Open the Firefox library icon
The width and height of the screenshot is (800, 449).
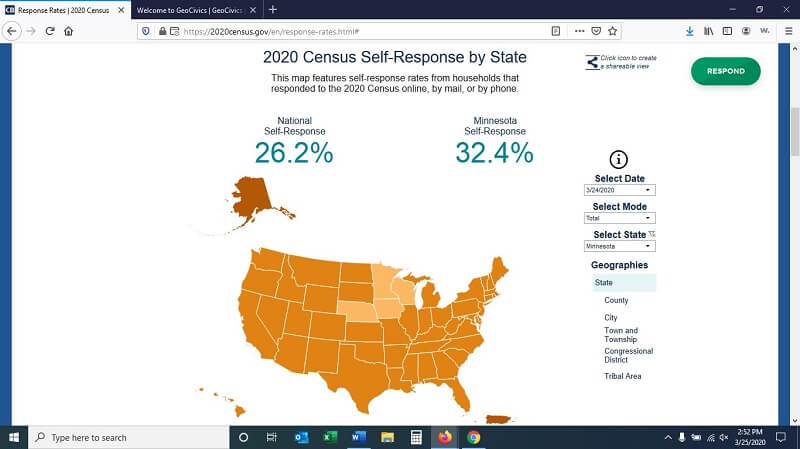[708, 31]
